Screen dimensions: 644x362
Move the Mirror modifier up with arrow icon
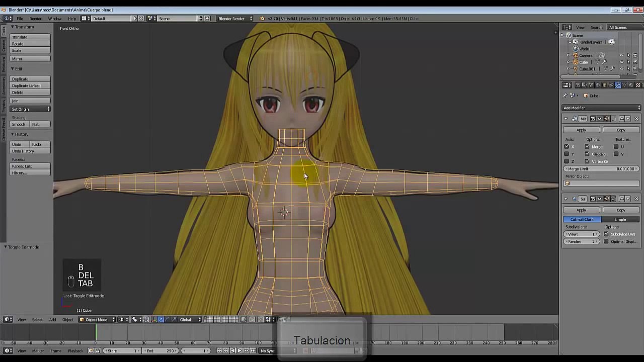[622, 119]
